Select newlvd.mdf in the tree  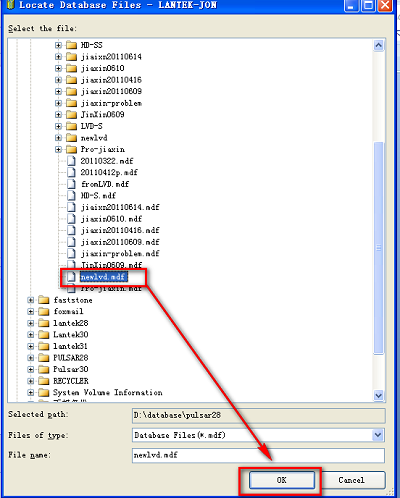click(103, 277)
